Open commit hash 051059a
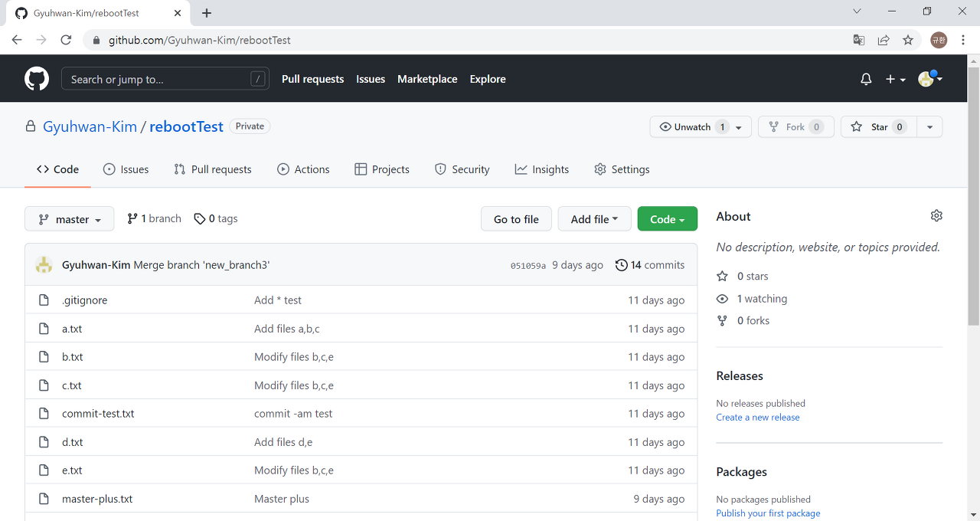 click(x=528, y=265)
